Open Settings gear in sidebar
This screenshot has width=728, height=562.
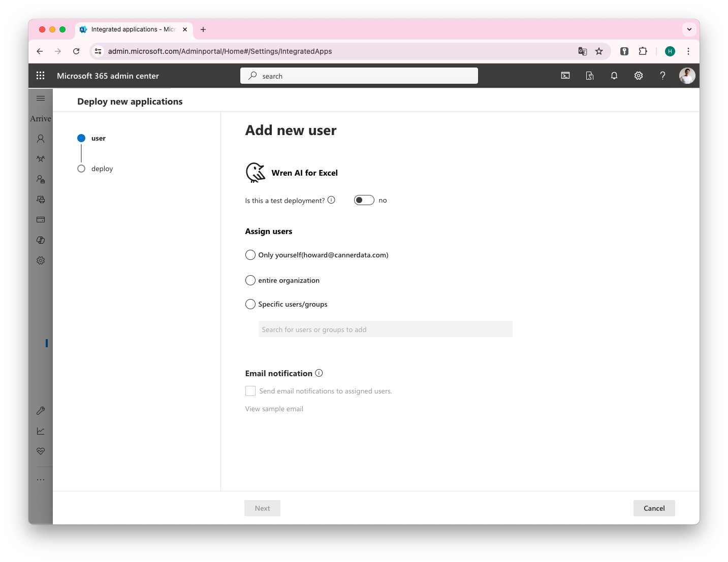41,260
